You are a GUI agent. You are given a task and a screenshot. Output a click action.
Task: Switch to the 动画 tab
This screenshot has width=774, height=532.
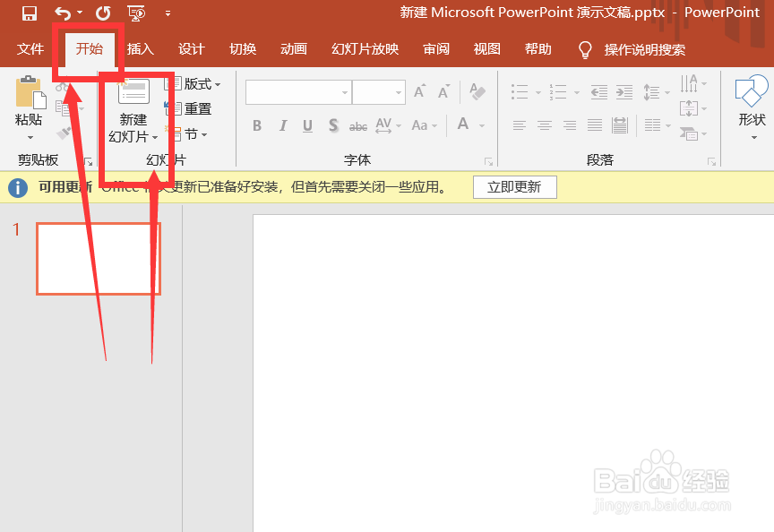(294, 49)
